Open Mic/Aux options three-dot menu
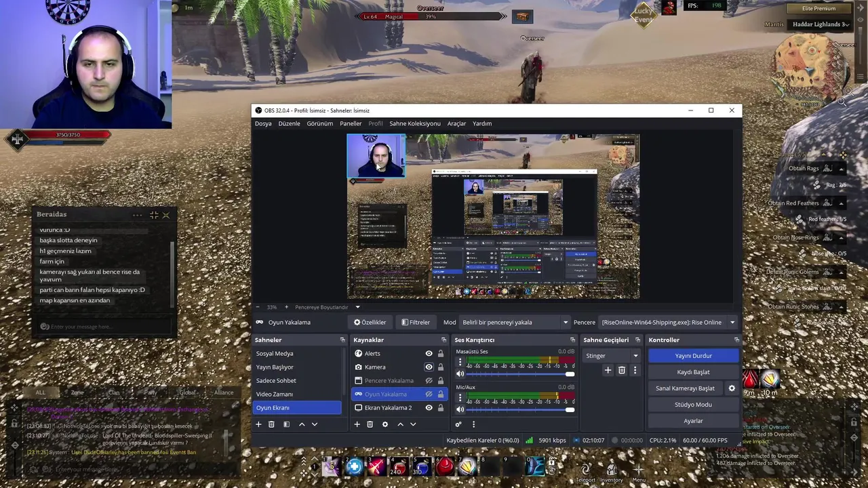Screen dimensions: 868x488 point(460,399)
